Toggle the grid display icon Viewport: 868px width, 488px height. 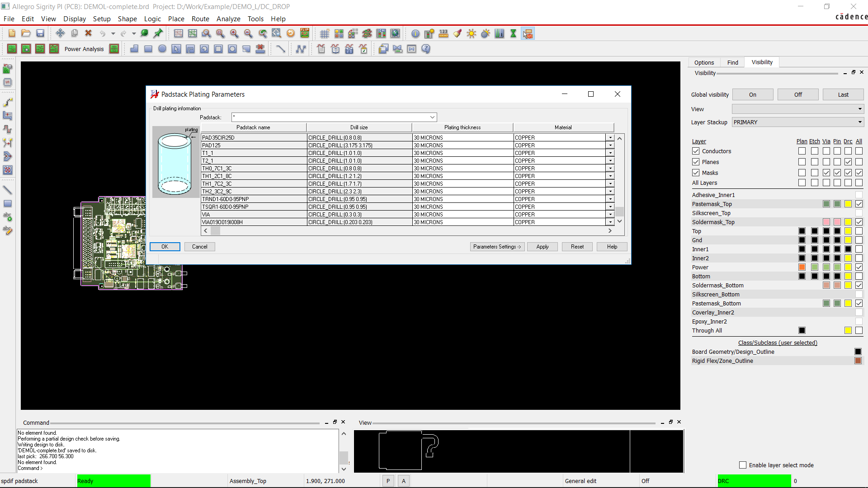325,33
